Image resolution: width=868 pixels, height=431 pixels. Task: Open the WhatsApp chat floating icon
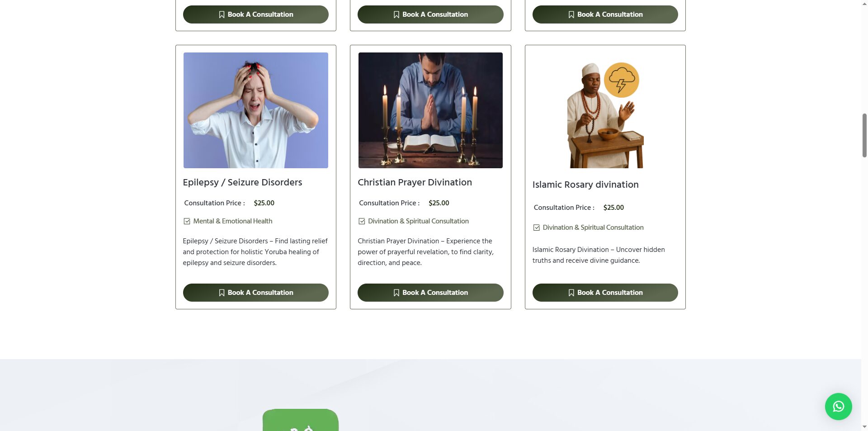pyautogui.click(x=838, y=406)
